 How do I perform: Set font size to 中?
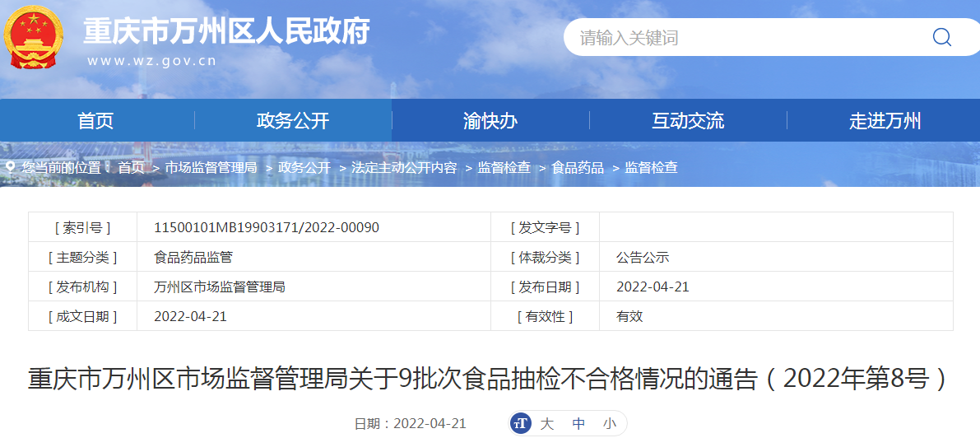click(x=578, y=424)
